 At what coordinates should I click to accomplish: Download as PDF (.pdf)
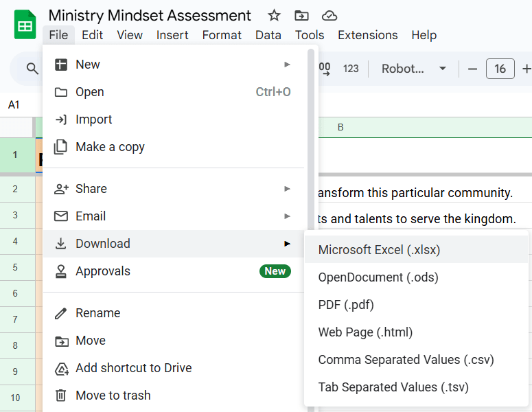pyautogui.click(x=346, y=305)
